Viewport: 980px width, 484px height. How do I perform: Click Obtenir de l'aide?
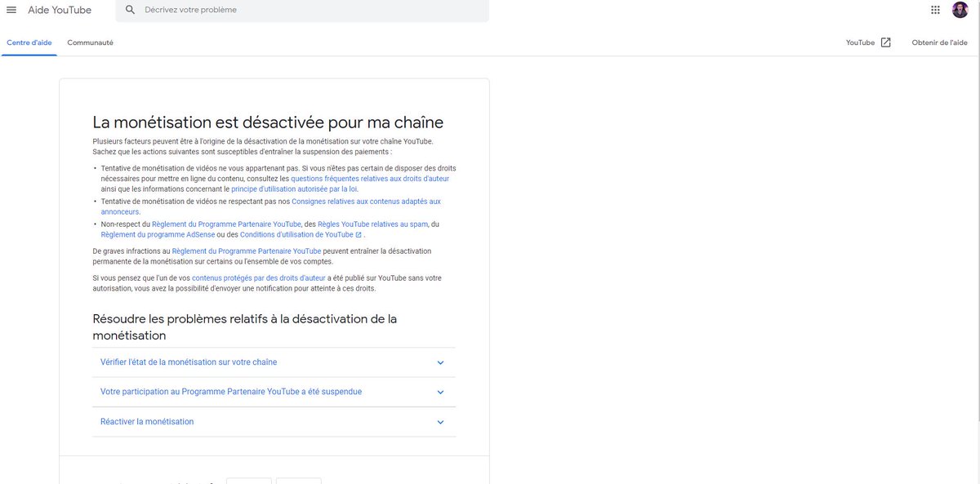940,42
